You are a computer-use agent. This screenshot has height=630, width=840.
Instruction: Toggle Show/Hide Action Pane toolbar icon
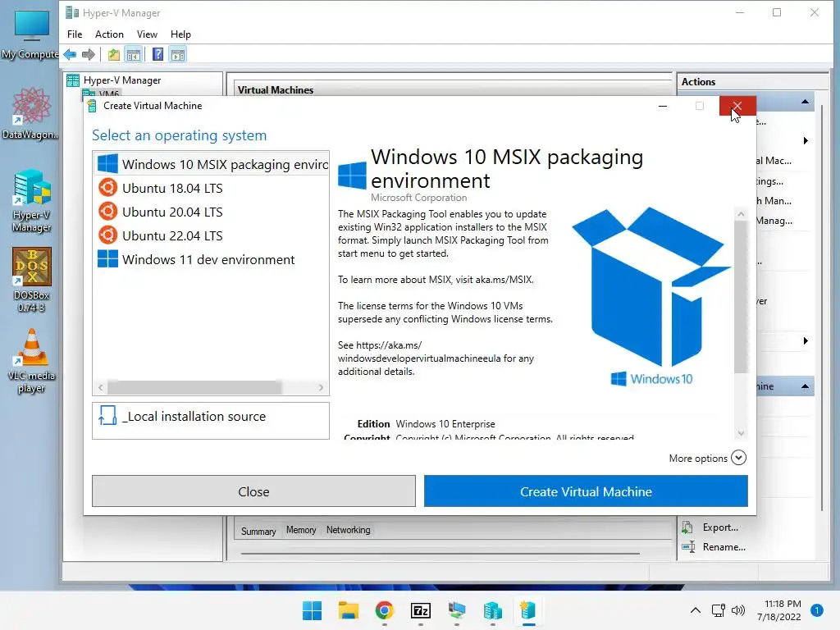click(178, 54)
